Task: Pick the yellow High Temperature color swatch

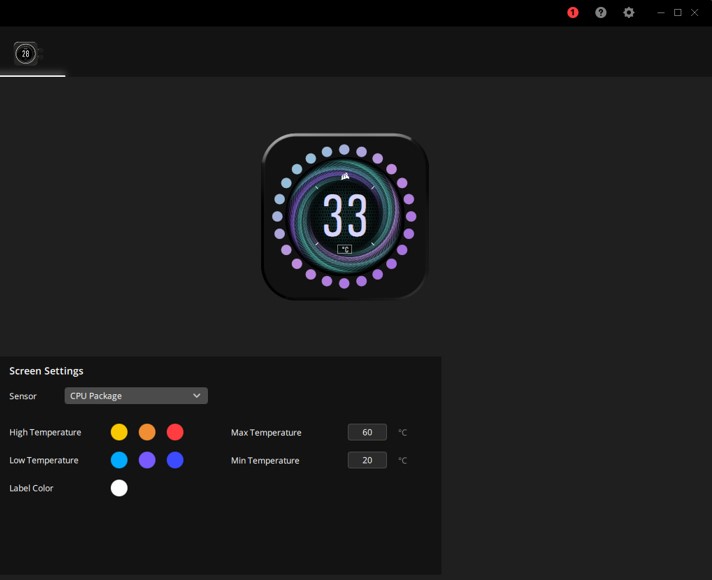Action: pos(119,432)
